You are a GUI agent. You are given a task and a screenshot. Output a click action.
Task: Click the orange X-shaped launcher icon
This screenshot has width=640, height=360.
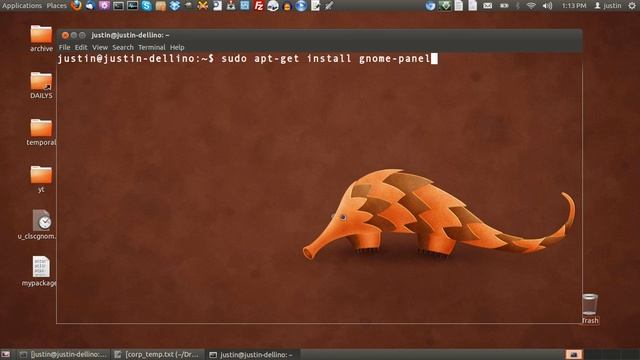coord(202,6)
